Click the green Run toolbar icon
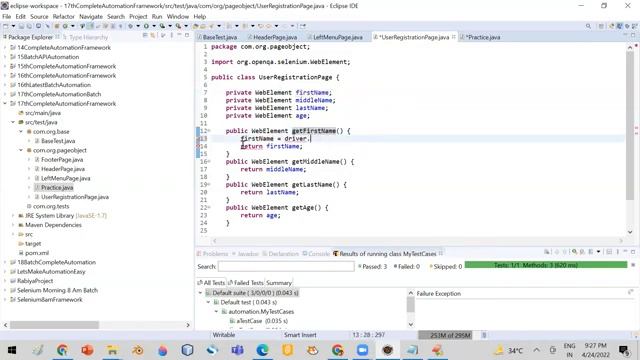 click(146, 26)
